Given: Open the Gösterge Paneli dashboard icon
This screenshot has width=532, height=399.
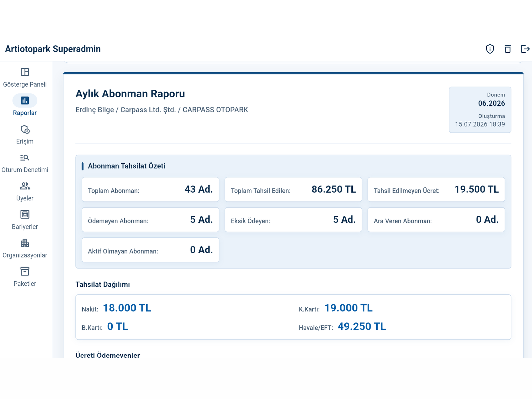Looking at the screenshot, I should pos(25,72).
